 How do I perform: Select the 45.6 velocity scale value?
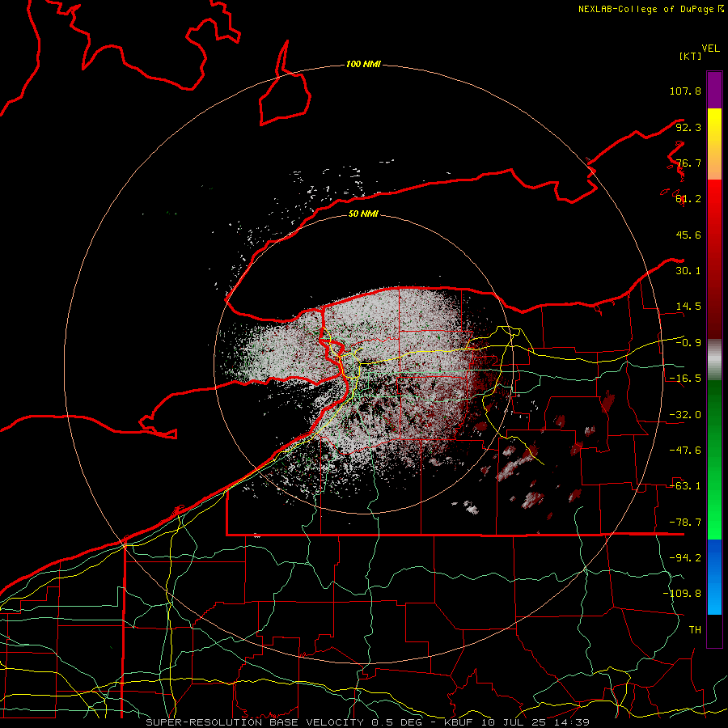point(688,235)
